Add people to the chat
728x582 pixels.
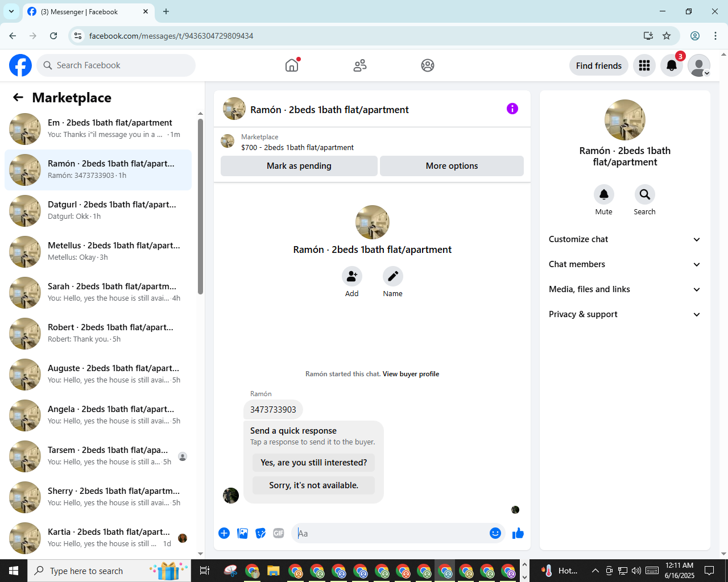(x=352, y=276)
